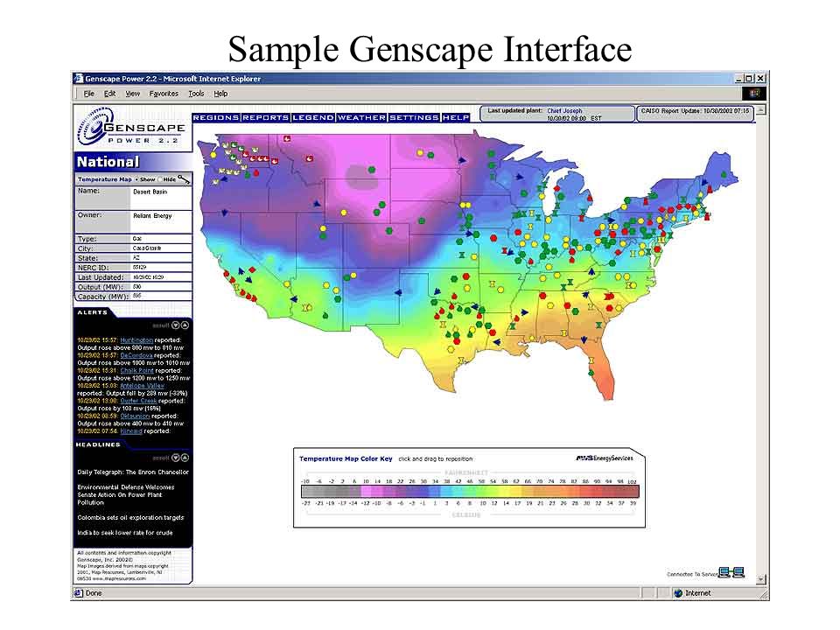Open the LEGEND navigation tab

tap(313, 117)
